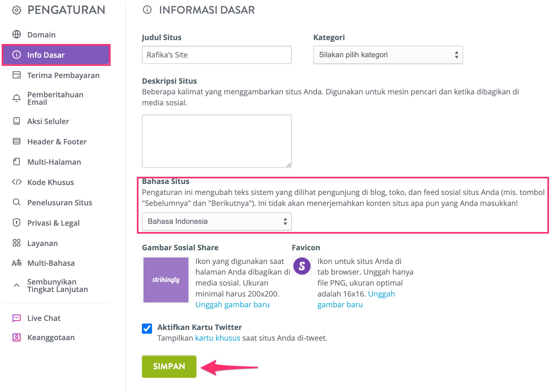The image size is (552, 392).
Task: Click the Pengaturan gear icon
Action: pyautogui.click(x=17, y=10)
